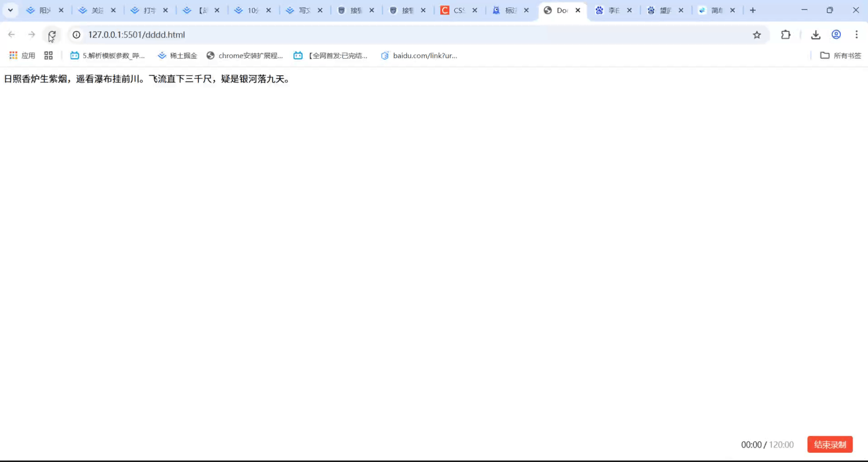Click the Downloads icon in the toolbar
This screenshot has height=462, width=868.
pyautogui.click(x=815, y=34)
